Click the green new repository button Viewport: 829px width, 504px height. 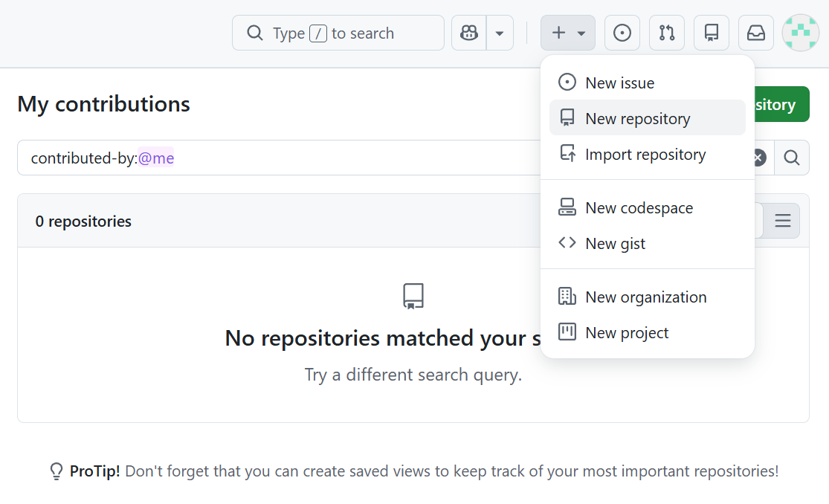point(782,104)
